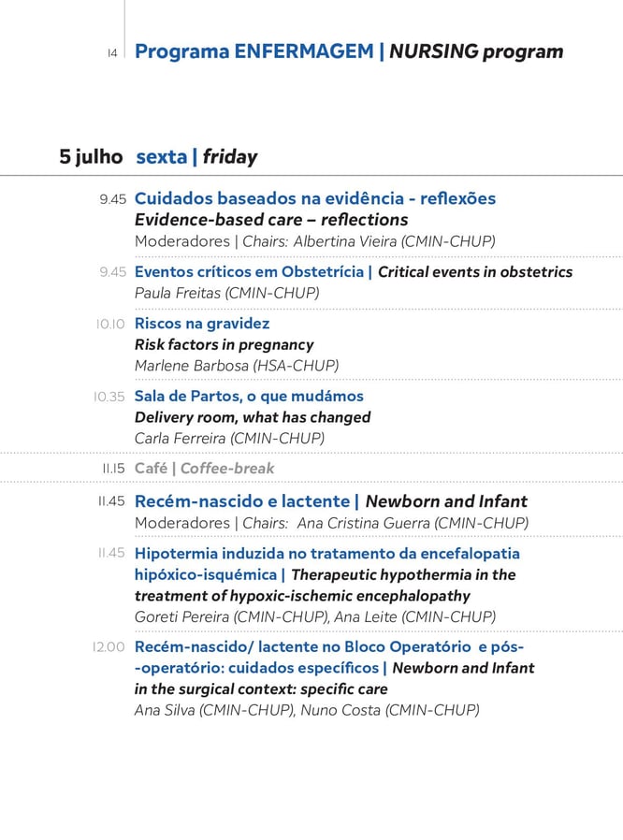Click the 12.00 time label
The image size is (623, 840).
109,647
